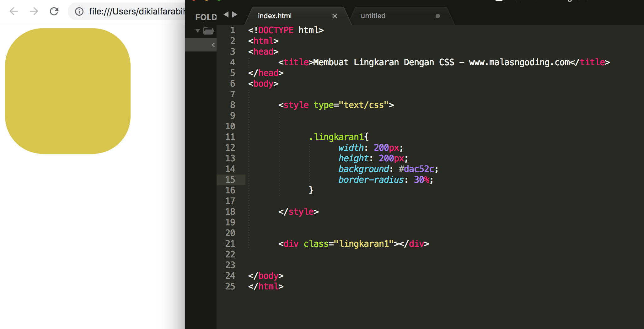Click the closing brace on line 16
The height and width of the screenshot is (329, 644).
point(311,190)
